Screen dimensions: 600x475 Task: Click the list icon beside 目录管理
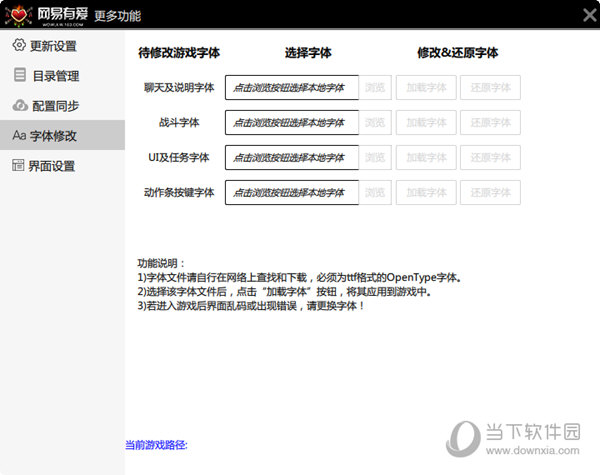(x=20, y=75)
